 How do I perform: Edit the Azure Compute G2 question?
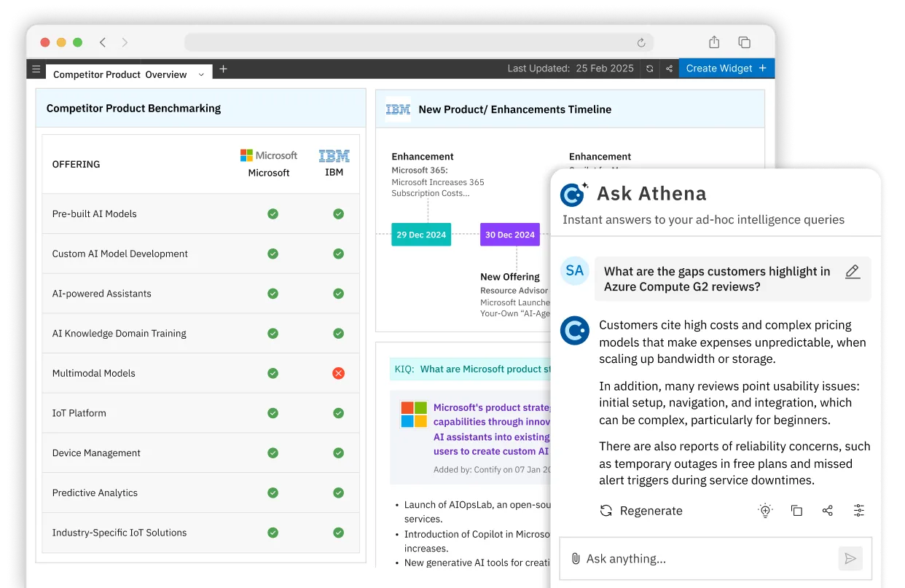pyautogui.click(x=853, y=272)
